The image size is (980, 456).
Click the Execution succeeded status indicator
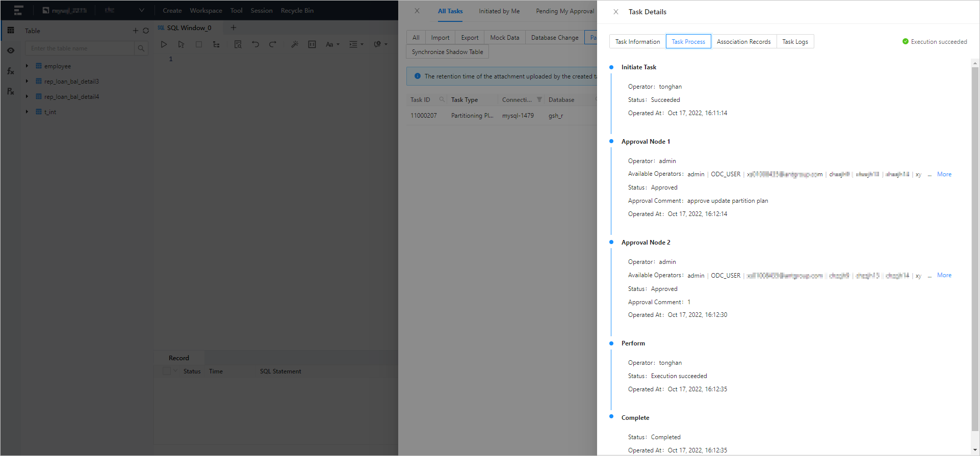(x=935, y=42)
